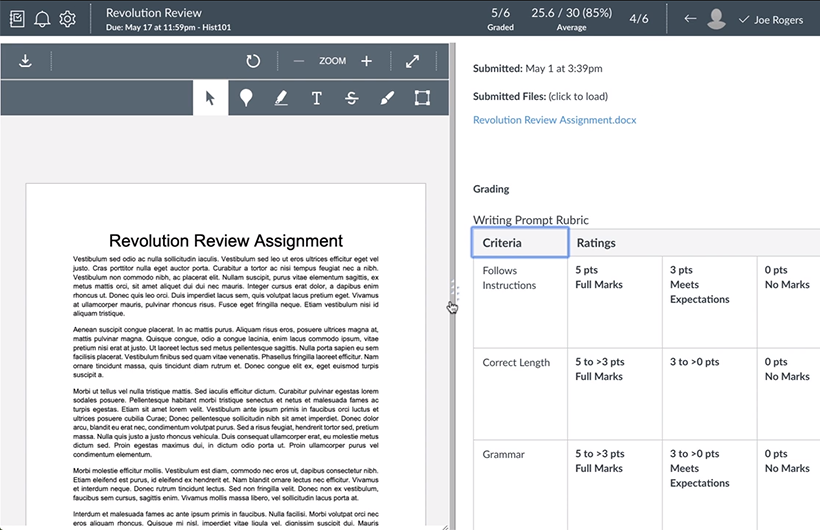Download the submission file icon

click(25, 61)
